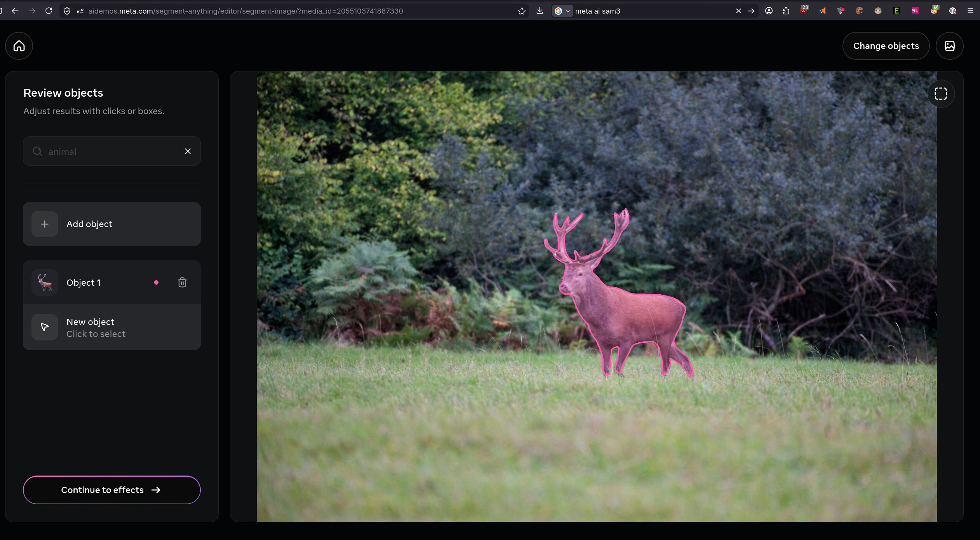980x540 pixels.
Task: Delete Object 1 with the trash icon
Action: click(x=182, y=282)
